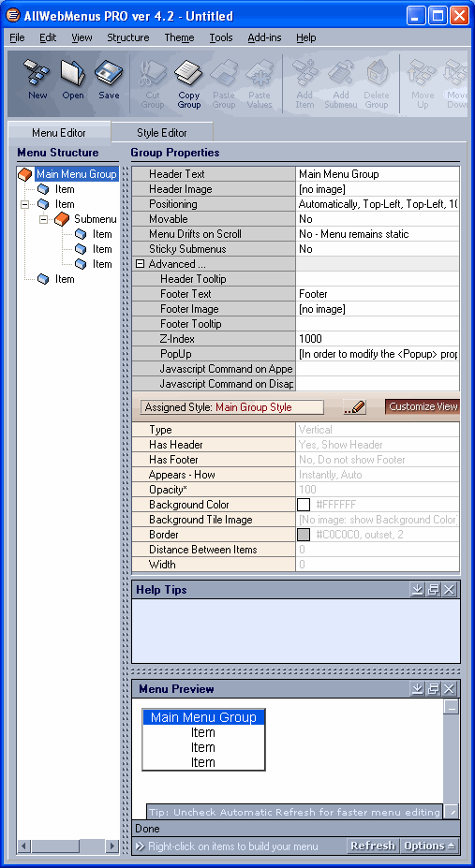The image size is (475, 868).
Task: Click the Has Header property row
Action: tap(296, 445)
